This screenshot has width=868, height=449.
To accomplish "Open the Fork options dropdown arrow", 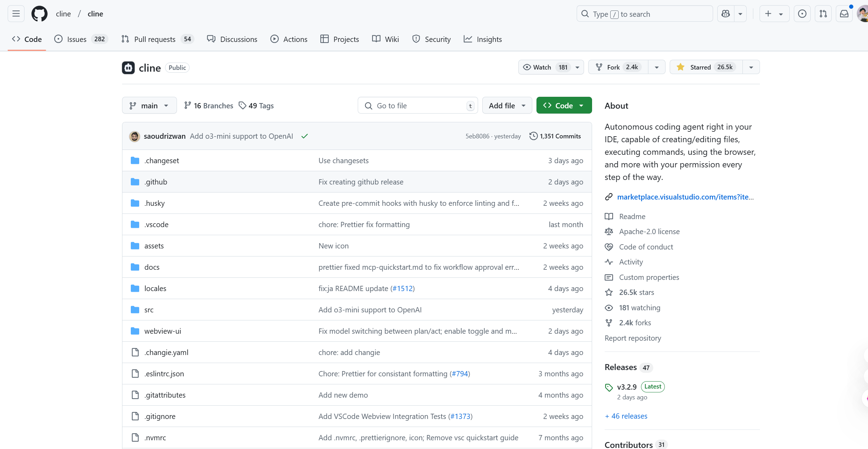I will (x=657, y=67).
